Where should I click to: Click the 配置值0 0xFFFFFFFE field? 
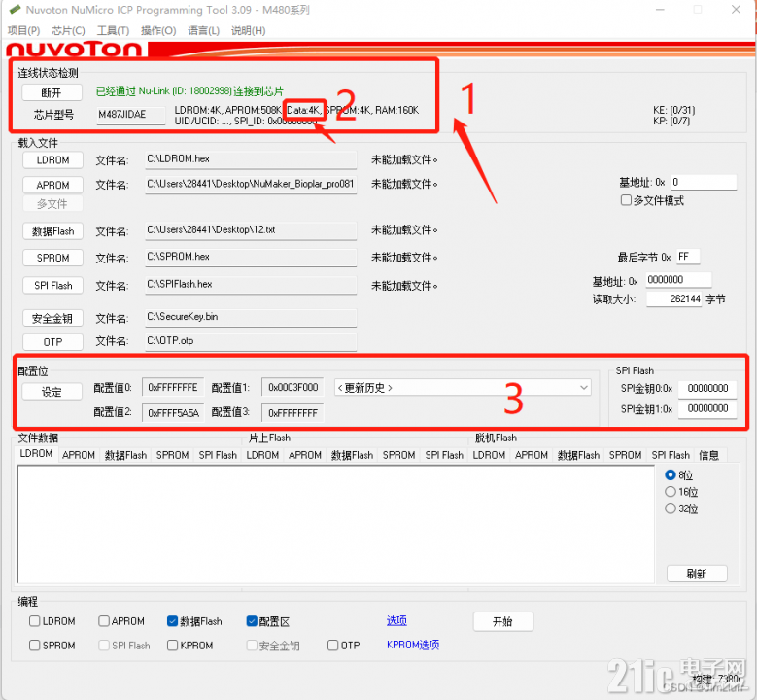pos(173,388)
